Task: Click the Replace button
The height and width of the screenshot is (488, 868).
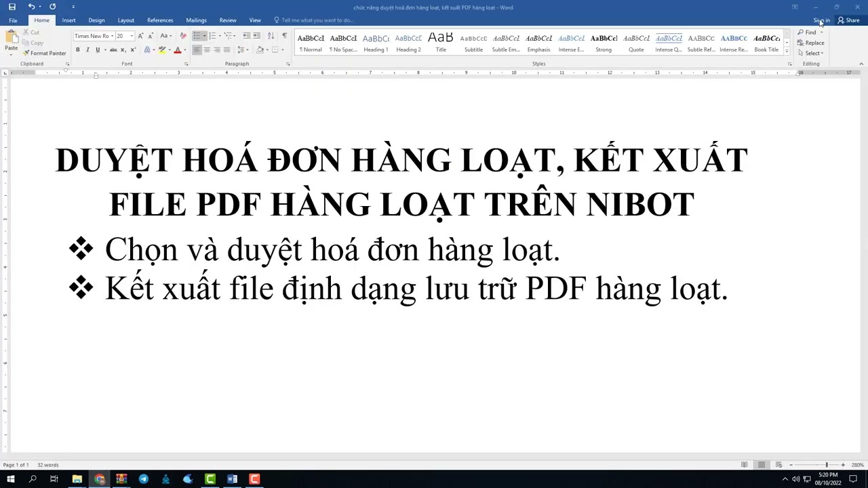Action: 811,43
